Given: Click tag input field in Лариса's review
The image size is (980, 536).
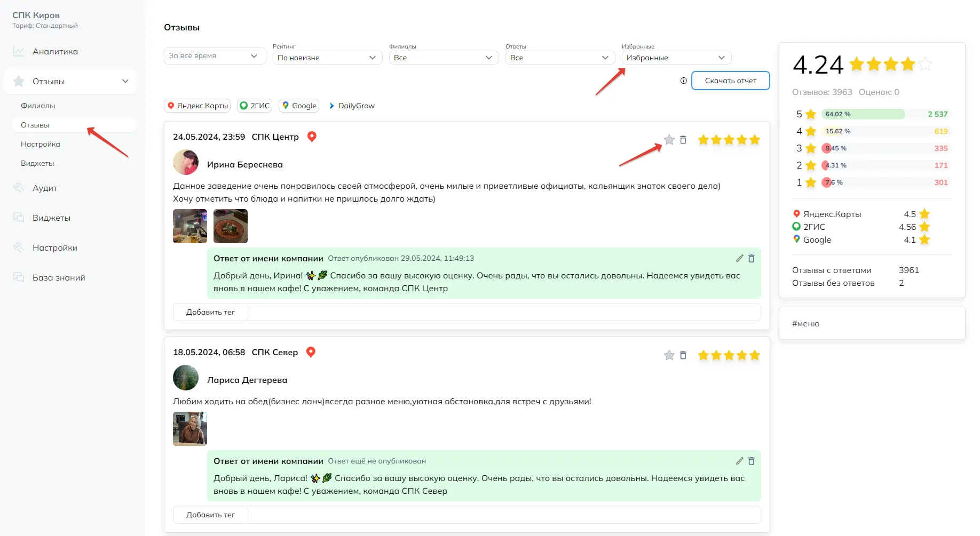Looking at the screenshot, I should coord(504,515).
